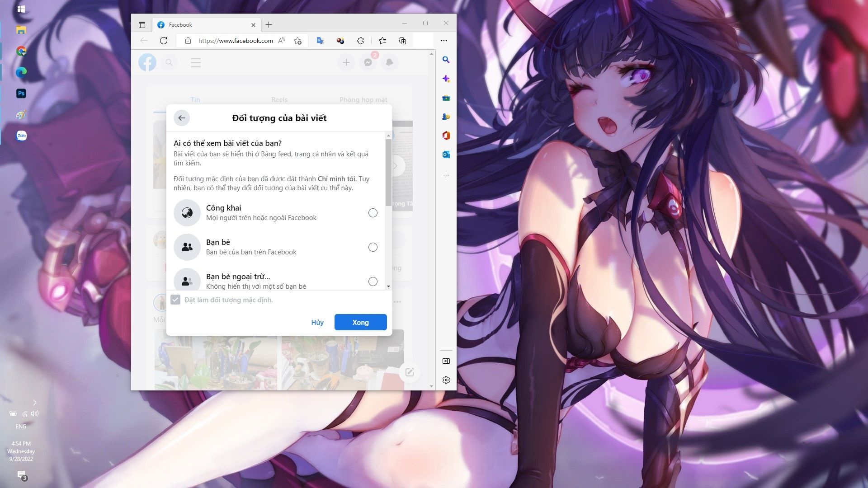Open the Extensions puzzle icon
The image size is (868, 488).
tap(360, 41)
